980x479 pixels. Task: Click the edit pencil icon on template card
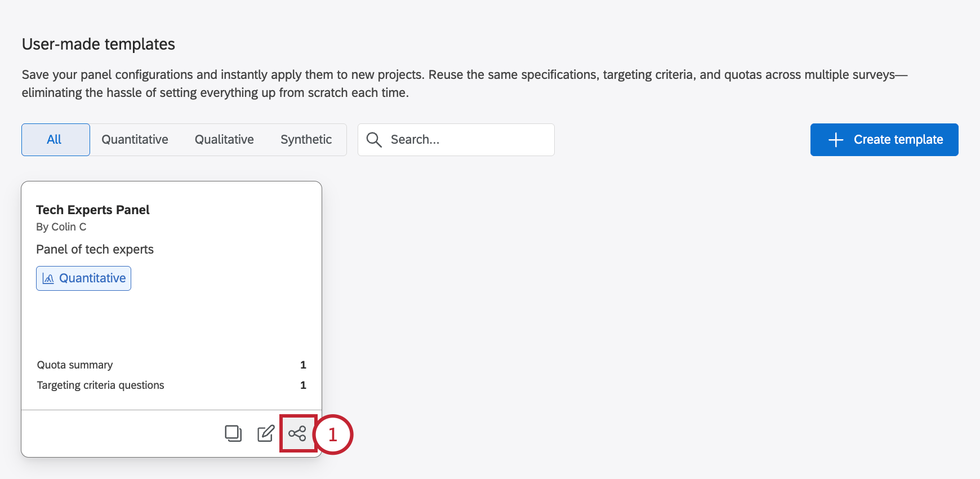pyautogui.click(x=266, y=433)
